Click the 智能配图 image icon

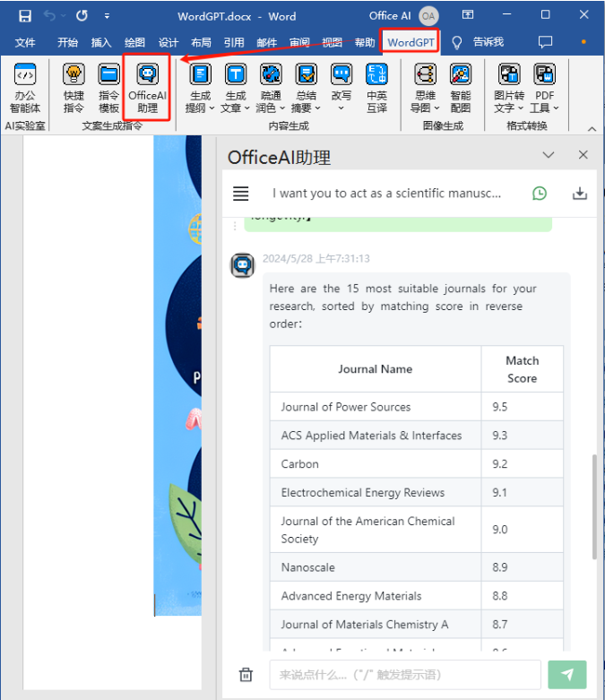coord(461,74)
